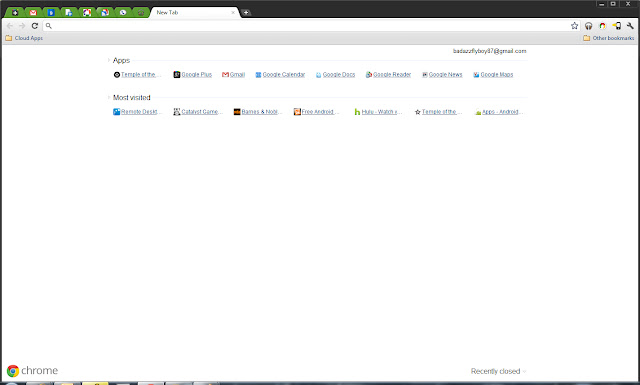Select the New Tab tab

pyautogui.click(x=194, y=13)
